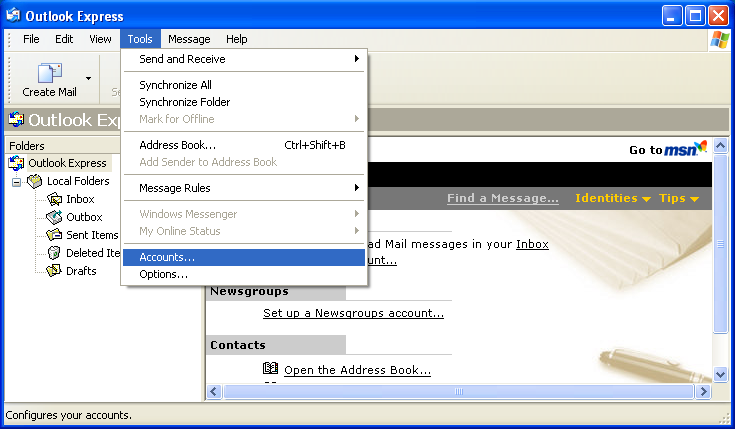Minimize the Outlook Express window
The image size is (735, 429).
click(672, 16)
